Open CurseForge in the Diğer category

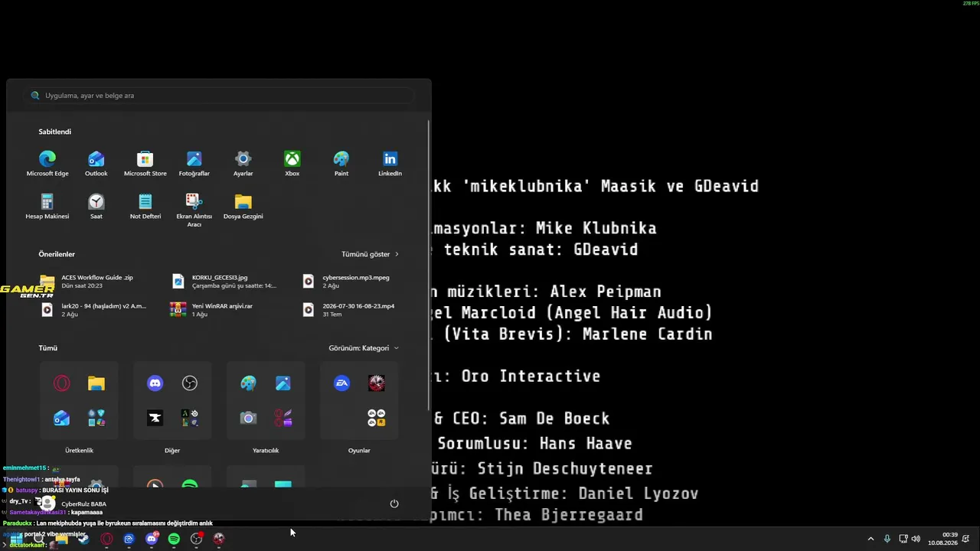pyautogui.click(x=155, y=418)
